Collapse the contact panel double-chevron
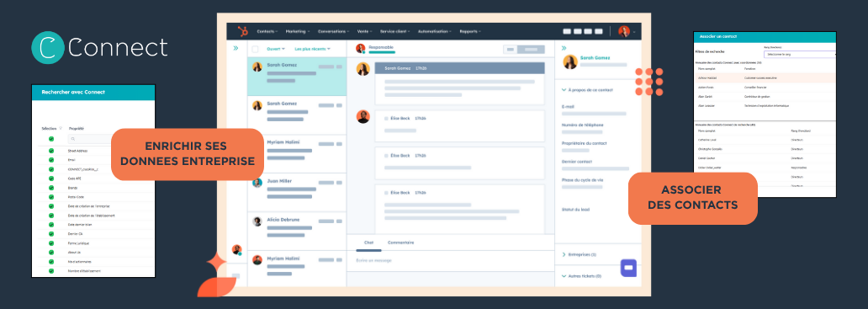The width and height of the screenshot is (868, 309). (564, 48)
